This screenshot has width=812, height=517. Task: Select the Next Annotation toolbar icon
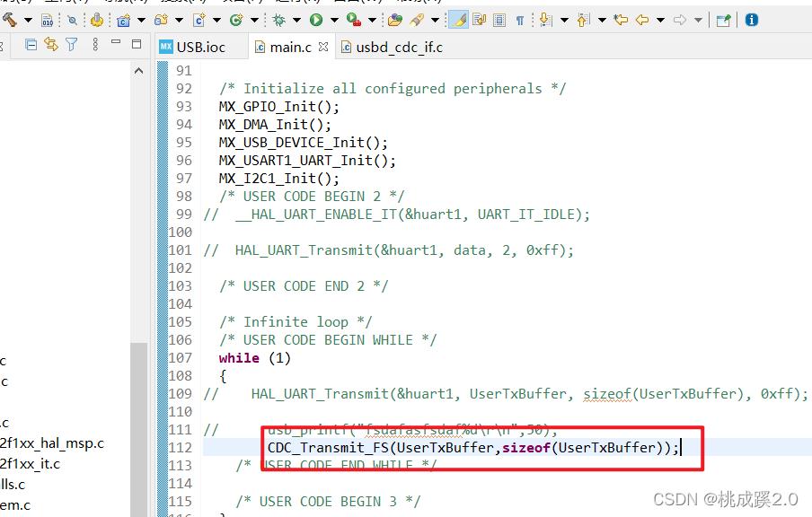click(546, 20)
